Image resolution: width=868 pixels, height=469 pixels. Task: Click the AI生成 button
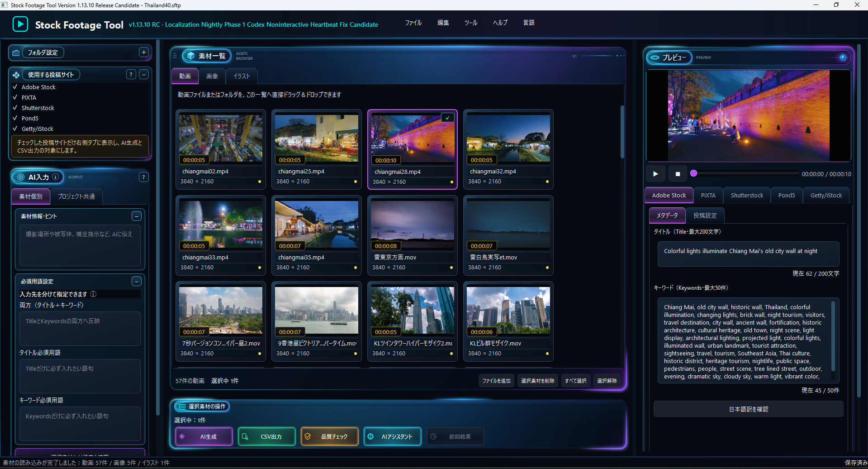pos(204,436)
